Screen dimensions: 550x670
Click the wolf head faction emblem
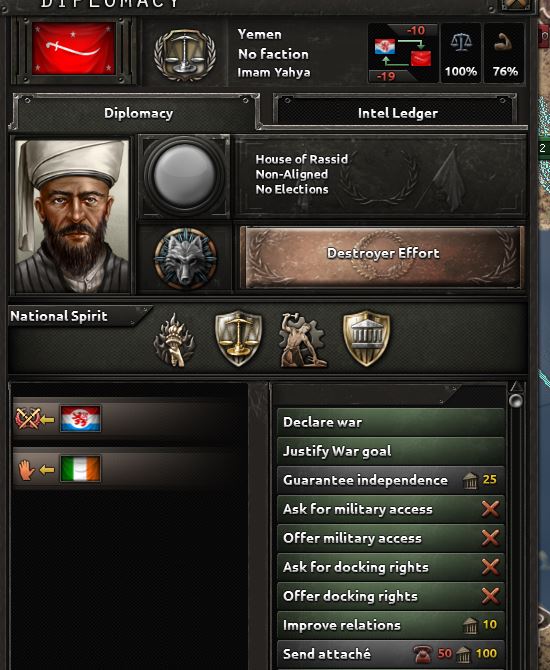[x=185, y=258]
